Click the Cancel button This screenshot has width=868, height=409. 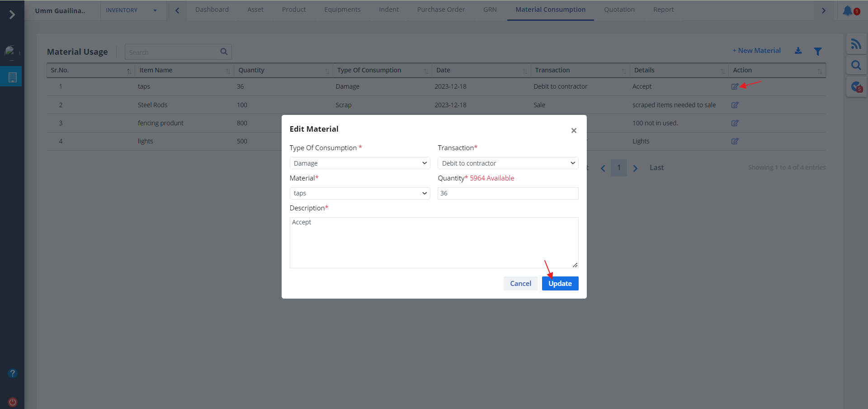click(x=520, y=283)
